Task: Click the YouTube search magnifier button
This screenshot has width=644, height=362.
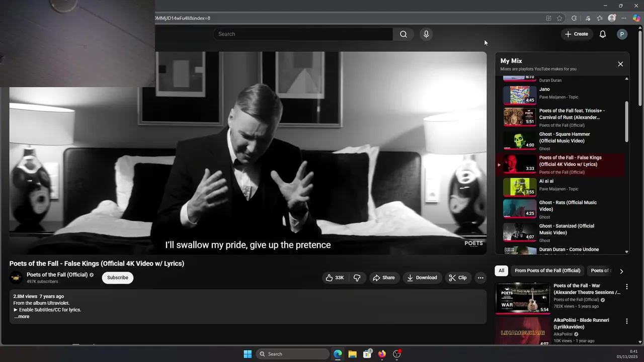Action: pyautogui.click(x=403, y=34)
